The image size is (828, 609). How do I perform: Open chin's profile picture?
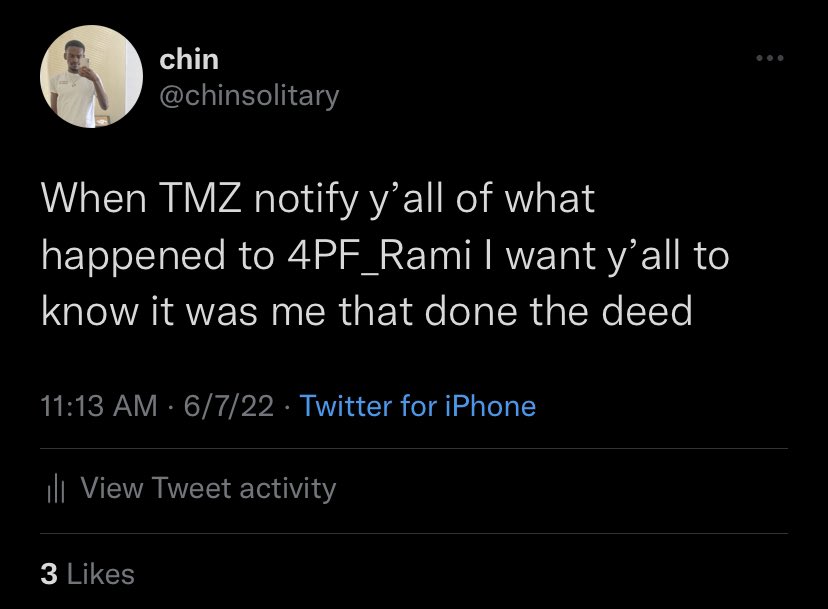tap(91, 77)
